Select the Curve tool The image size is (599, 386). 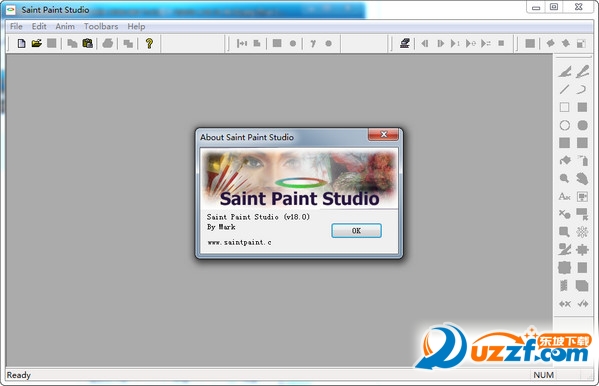581,89
